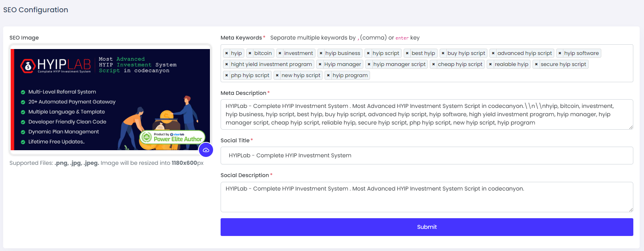Click into the Social Title field

tap(427, 155)
